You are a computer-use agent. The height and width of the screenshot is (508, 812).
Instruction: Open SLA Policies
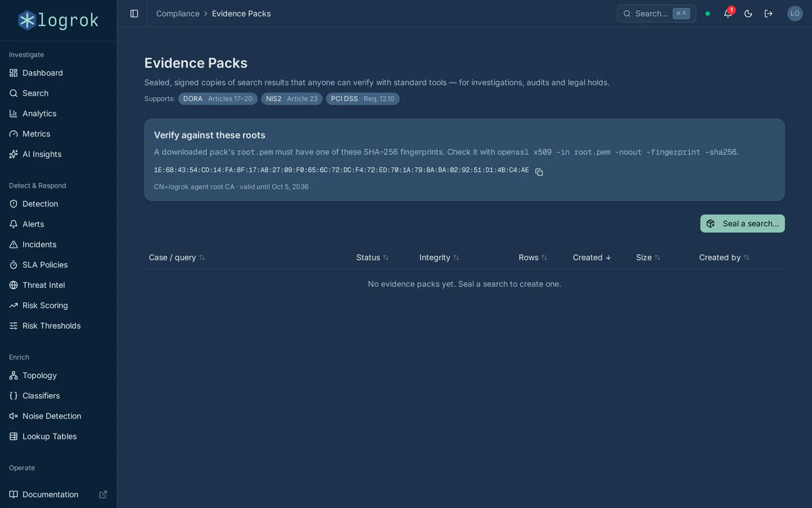(58, 265)
